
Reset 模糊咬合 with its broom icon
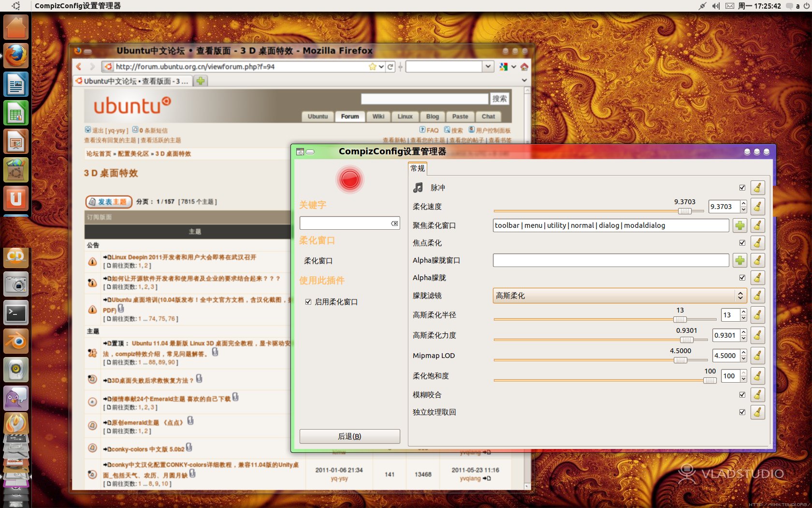(757, 395)
